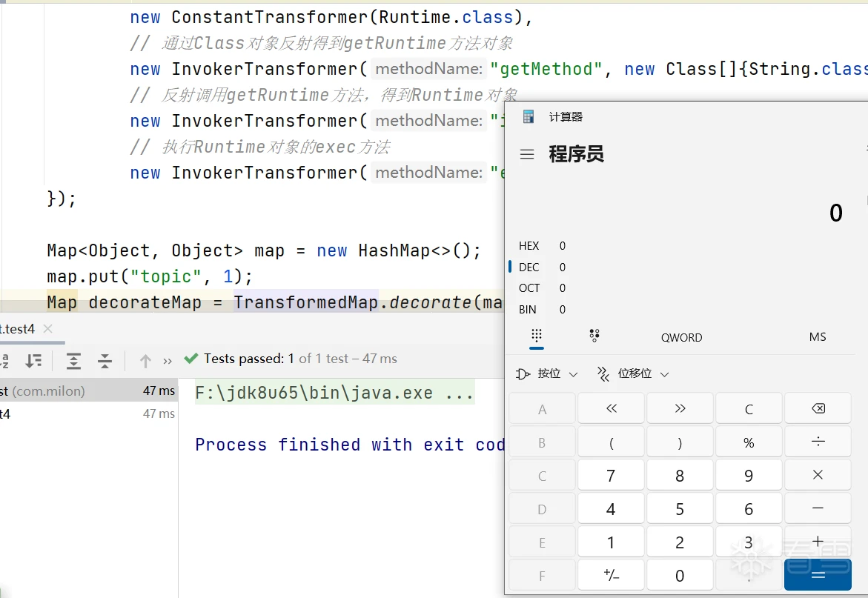This screenshot has height=598, width=868.
Task: Close the test4 run tab
Action: pyautogui.click(x=48, y=328)
